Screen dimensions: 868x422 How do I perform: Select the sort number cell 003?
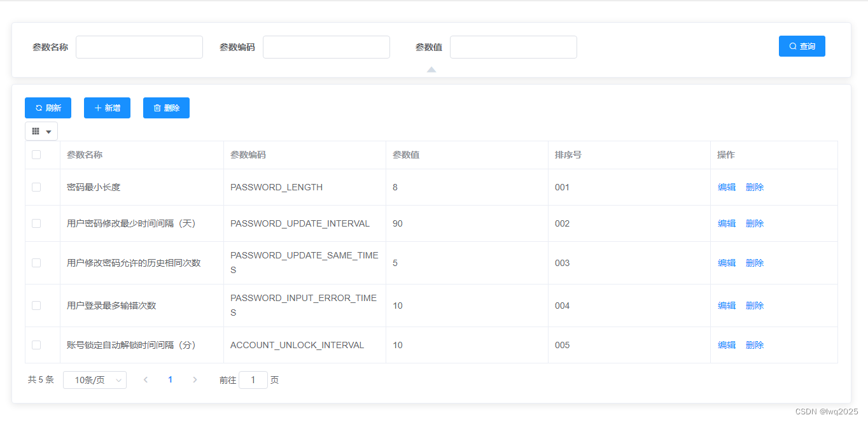(629, 263)
